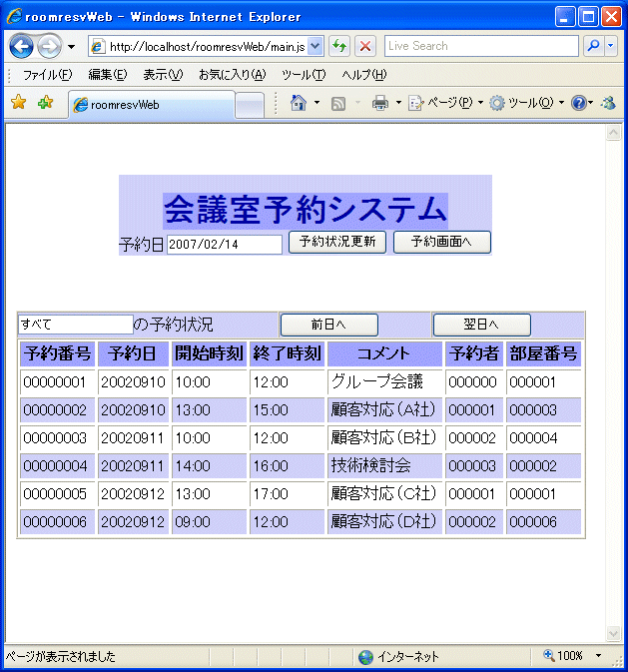628x672 pixels.
Task: Open the 編集(E) menu
Action: pyautogui.click(x=108, y=75)
